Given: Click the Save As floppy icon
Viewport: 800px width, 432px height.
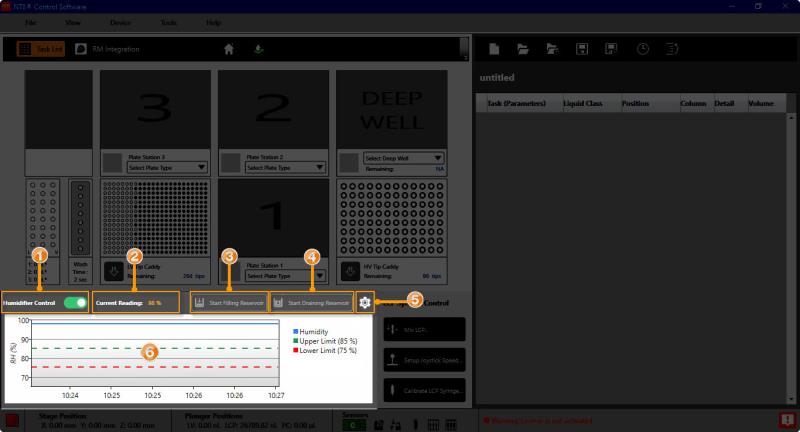Looking at the screenshot, I should (611, 49).
